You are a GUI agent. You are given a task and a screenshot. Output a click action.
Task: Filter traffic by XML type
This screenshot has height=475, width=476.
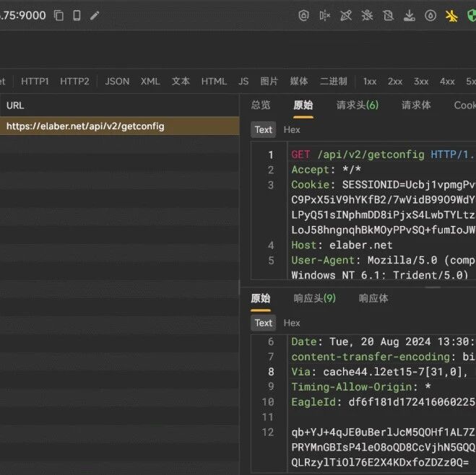click(x=150, y=82)
